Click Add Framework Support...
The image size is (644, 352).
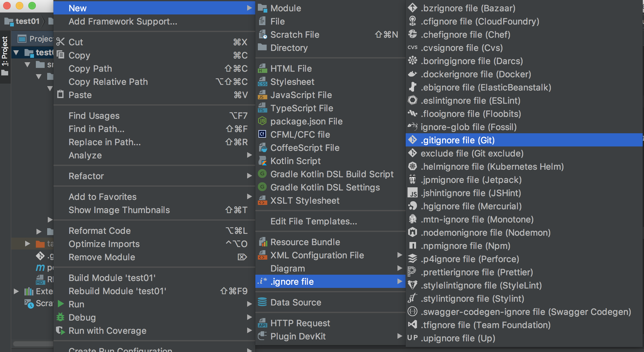123,21
